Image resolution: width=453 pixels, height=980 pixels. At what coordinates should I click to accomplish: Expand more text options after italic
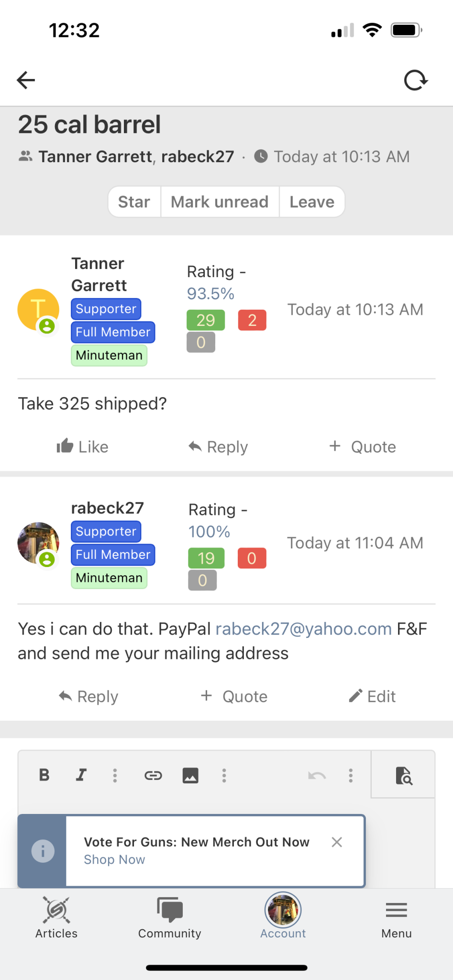click(115, 775)
